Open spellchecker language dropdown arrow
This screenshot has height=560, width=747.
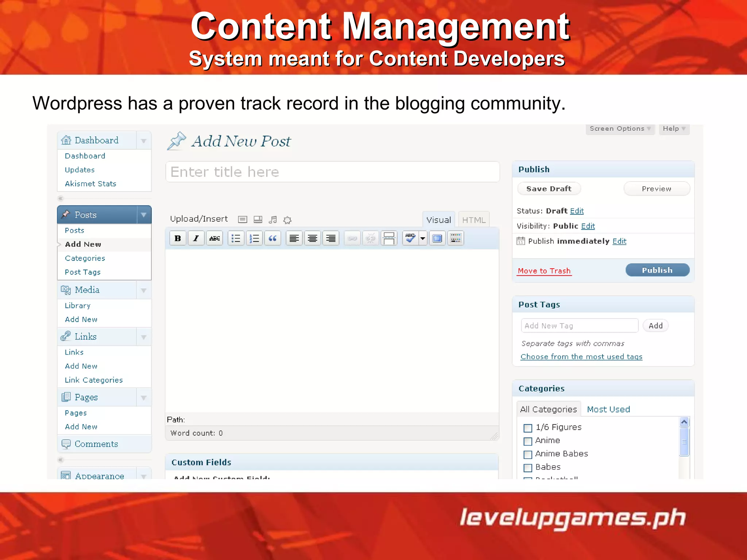click(x=423, y=238)
